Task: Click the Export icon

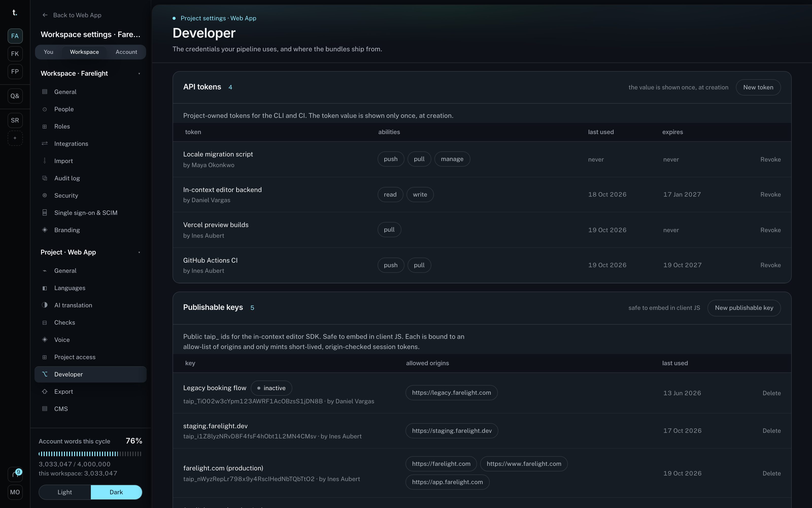Action: 45,391
